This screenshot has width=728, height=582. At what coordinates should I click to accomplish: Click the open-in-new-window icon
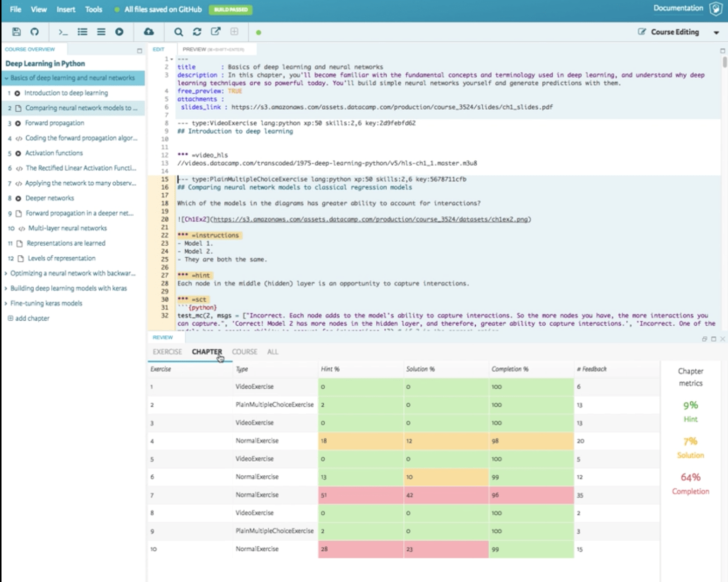[215, 31]
